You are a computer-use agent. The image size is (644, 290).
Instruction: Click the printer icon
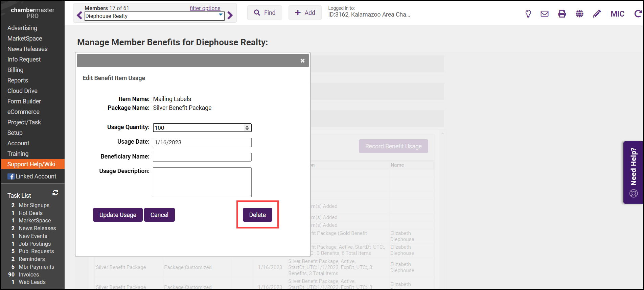[562, 14]
